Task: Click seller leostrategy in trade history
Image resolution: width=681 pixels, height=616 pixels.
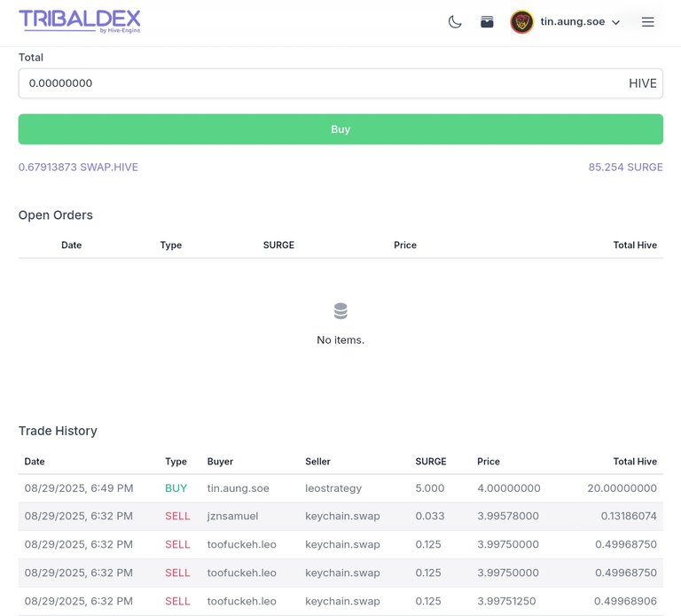Action: (333, 488)
